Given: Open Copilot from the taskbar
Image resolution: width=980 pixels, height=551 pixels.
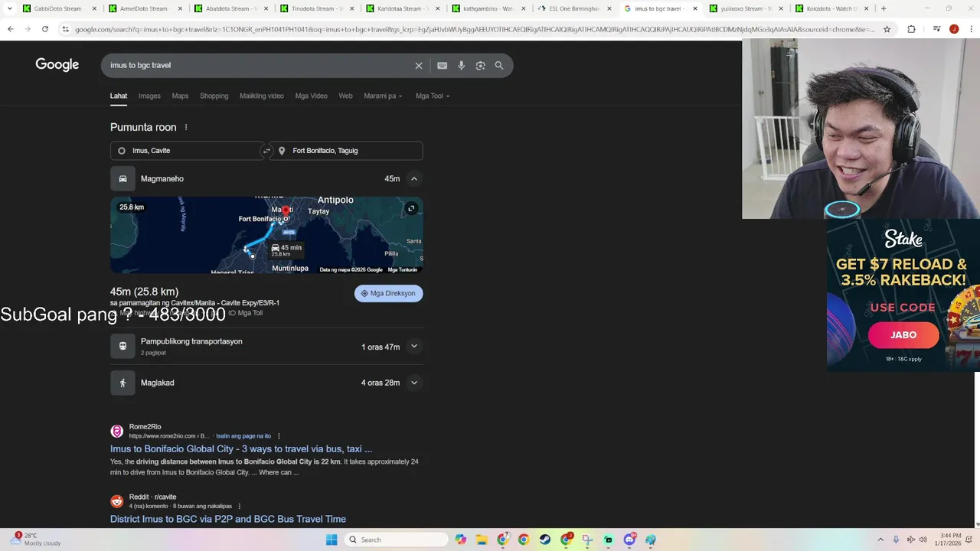Looking at the screenshot, I should (461, 540).
